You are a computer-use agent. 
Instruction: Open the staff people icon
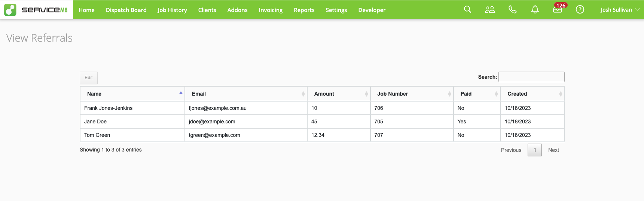[x=490, y=9]
